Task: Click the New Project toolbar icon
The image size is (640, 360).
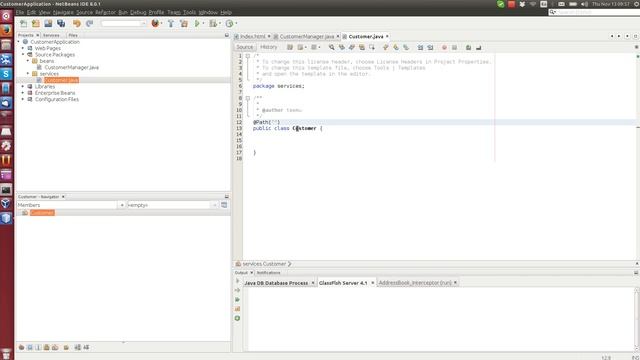Action: 36,24
